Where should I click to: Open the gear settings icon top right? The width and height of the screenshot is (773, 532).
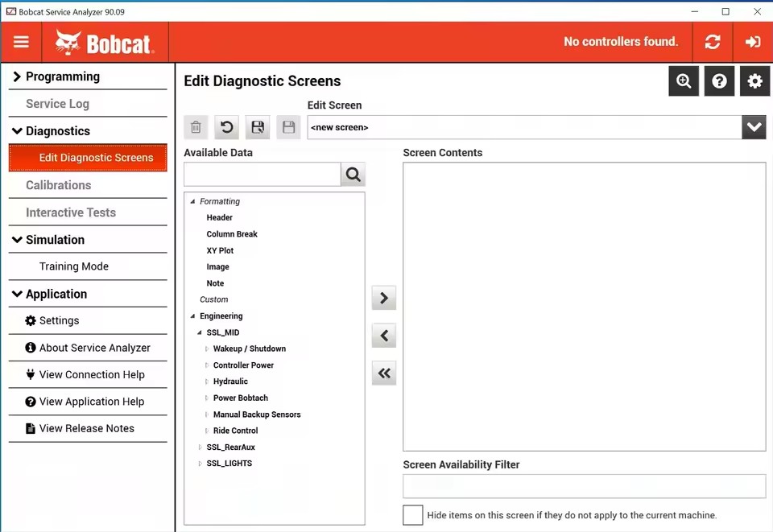pos(754,81)
